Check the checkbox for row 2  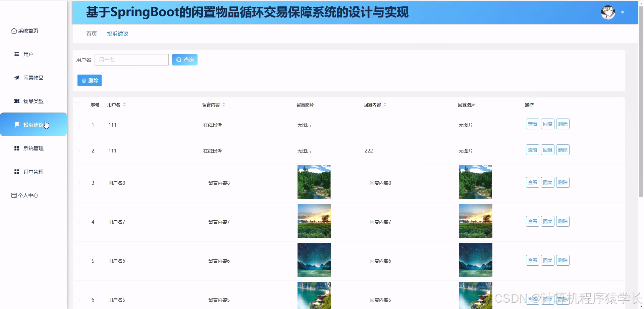77,151
